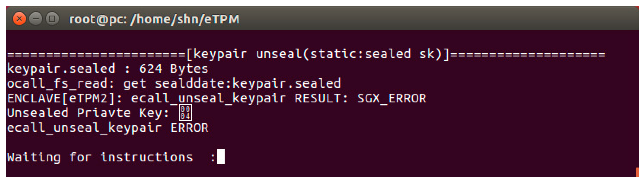Click the SGX_ERROR result text
The width and height of the screenshot is (644, 184).
[x=392, y=98]
